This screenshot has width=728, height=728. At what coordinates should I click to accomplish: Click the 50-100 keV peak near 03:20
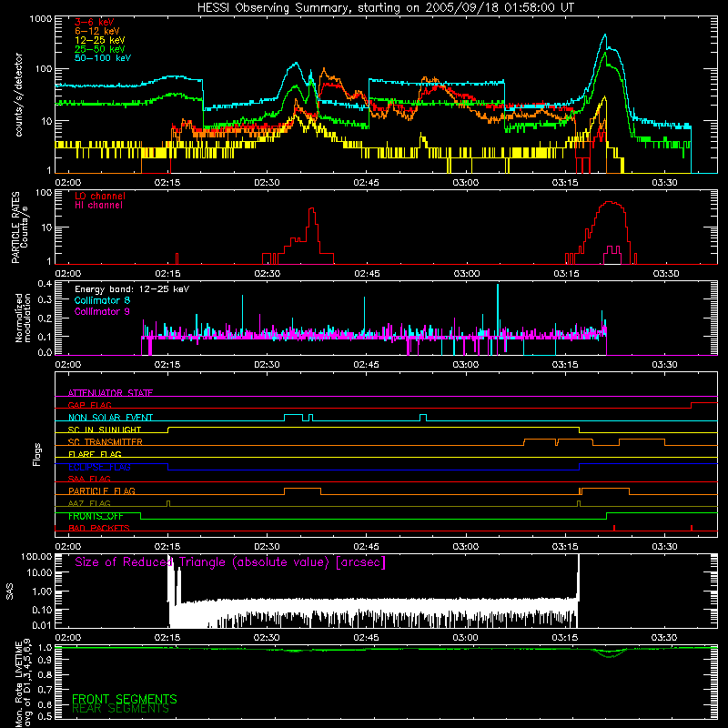point(605,35)
